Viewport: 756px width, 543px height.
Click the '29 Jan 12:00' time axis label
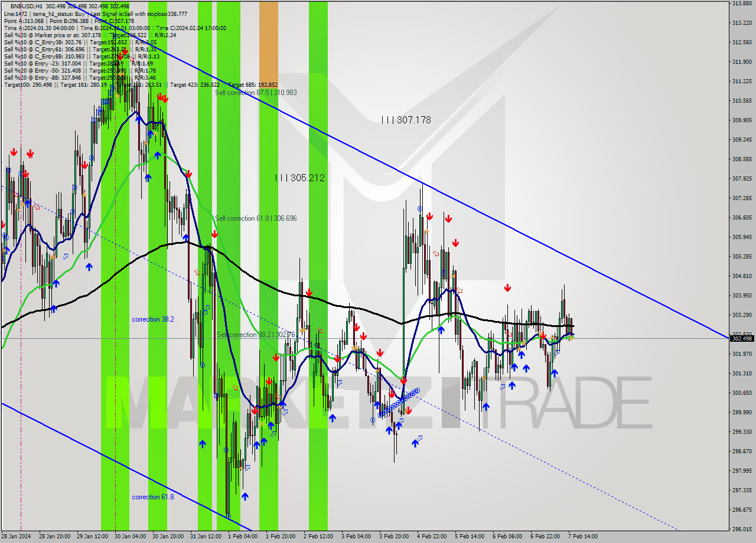coord(92,537)
